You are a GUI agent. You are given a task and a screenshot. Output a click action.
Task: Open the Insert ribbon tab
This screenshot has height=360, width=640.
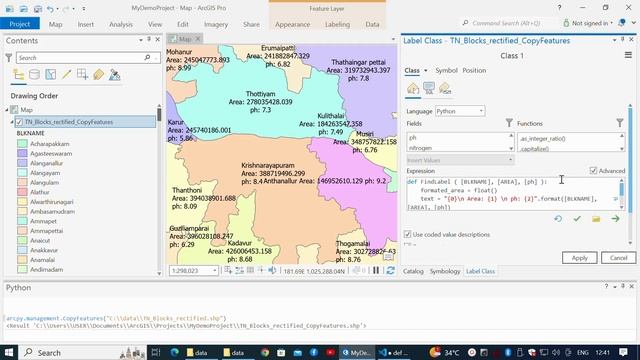[86, 24]
